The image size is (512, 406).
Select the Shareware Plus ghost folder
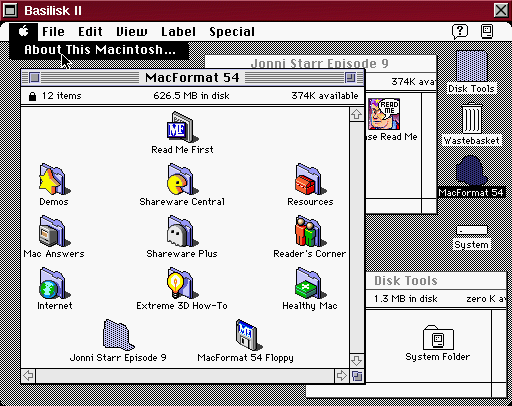182,231
